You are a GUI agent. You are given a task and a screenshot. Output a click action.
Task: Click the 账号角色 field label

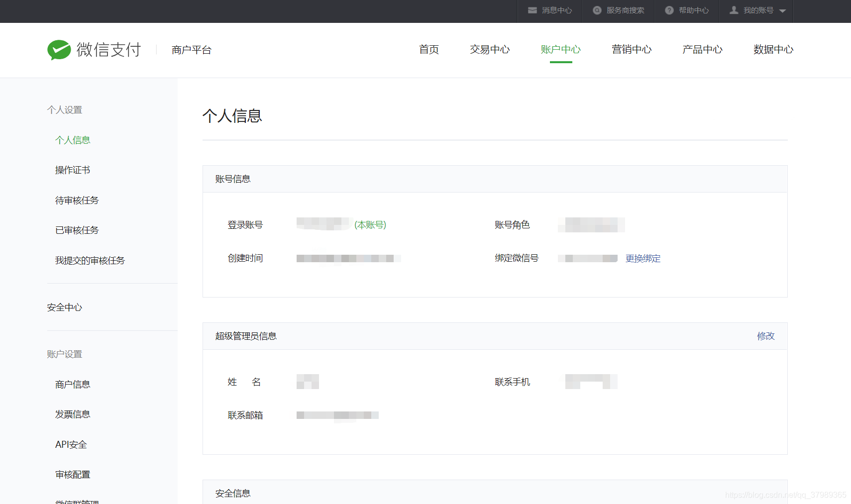pos(513,225)
